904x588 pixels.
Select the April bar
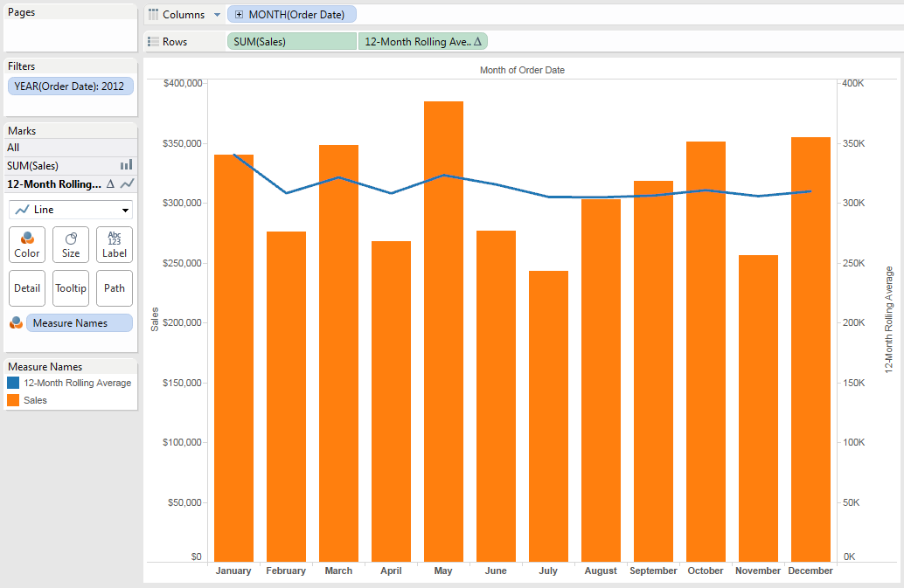(391, 401)
